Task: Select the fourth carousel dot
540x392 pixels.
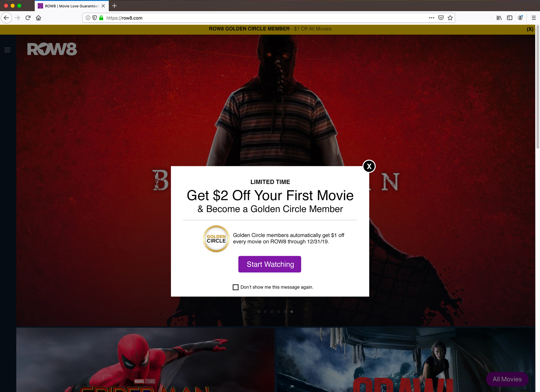Action: (278, 312)
